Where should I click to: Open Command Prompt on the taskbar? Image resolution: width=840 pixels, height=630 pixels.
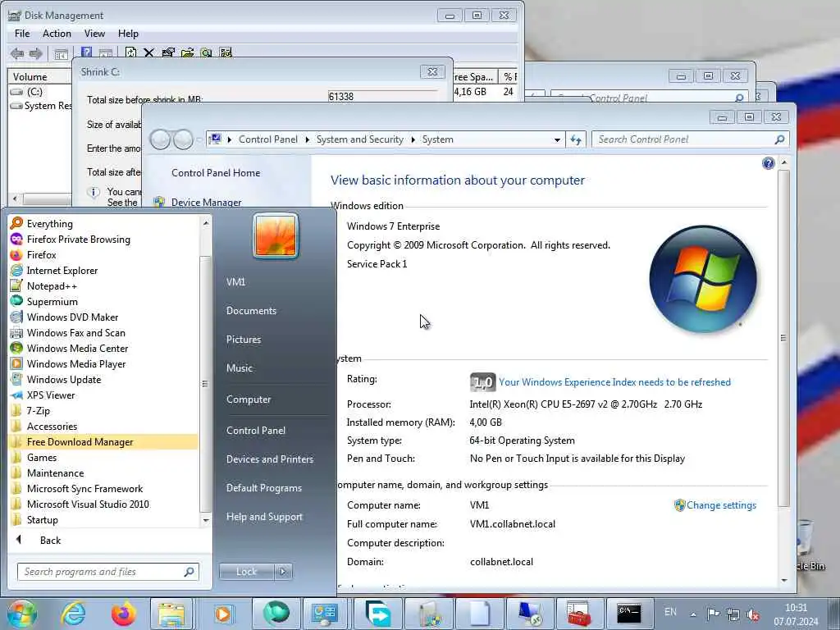pyautogui.click(x=628, y=614)
